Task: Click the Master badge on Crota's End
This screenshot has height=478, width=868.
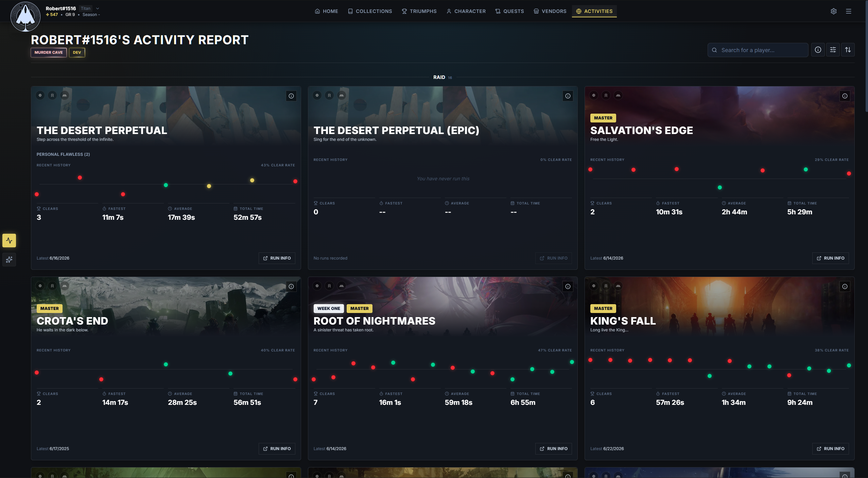Action: (50, 309)
